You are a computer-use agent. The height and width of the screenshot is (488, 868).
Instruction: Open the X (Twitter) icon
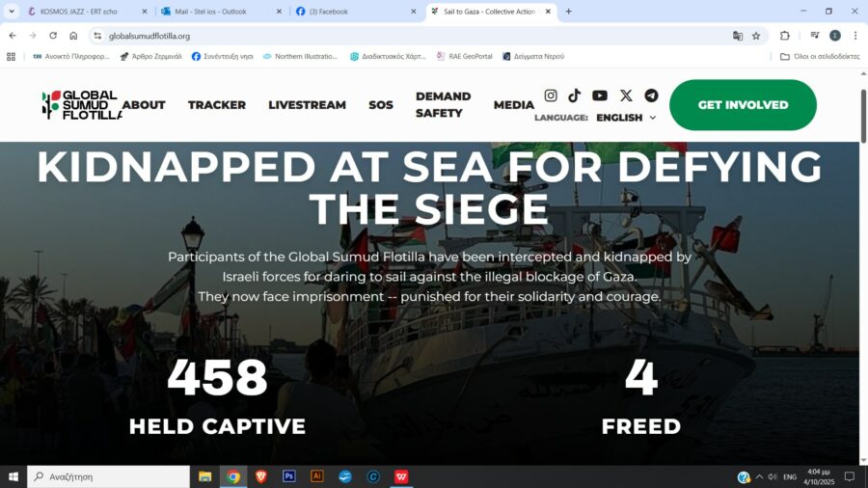tap(626, 95)
